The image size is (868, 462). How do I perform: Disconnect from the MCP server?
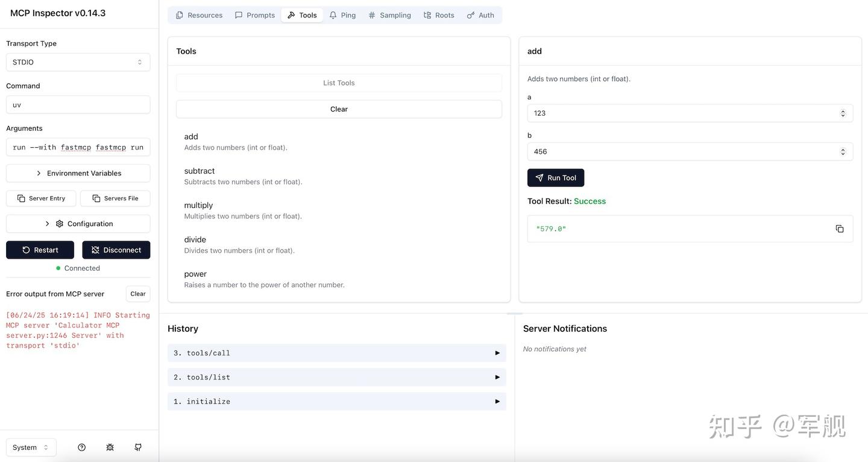click(116, 250)
